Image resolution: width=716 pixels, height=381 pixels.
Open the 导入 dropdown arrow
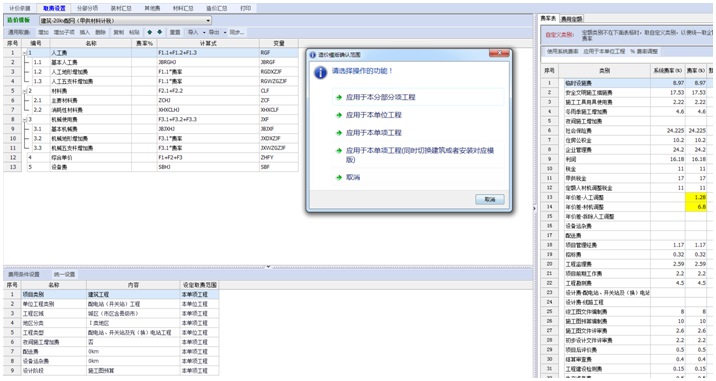204,32
